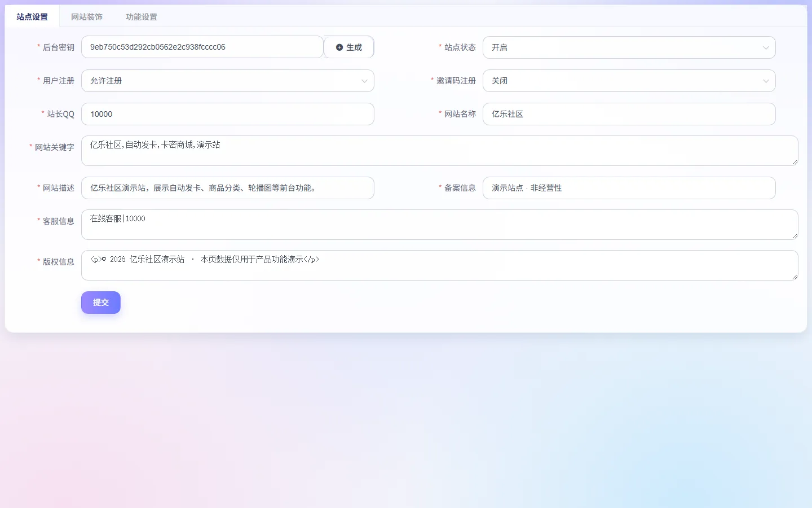Click the 生成 key generate button

(x=349, y=47)
